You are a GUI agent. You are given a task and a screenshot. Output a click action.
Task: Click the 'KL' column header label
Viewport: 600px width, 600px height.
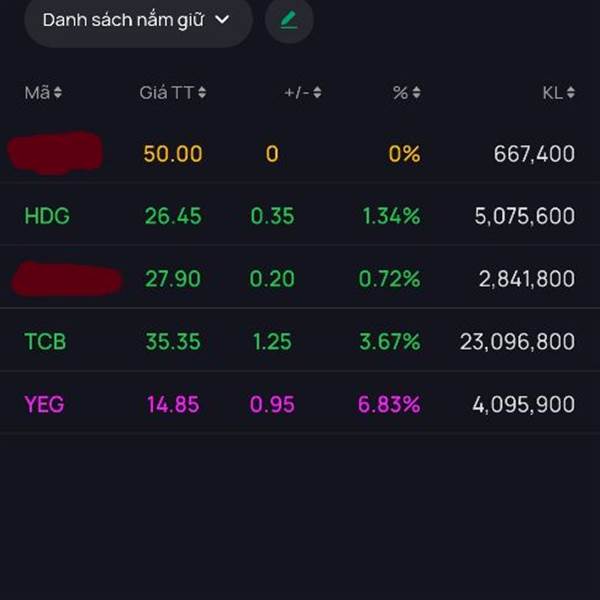pyautogui.click(x=553, y=93)
